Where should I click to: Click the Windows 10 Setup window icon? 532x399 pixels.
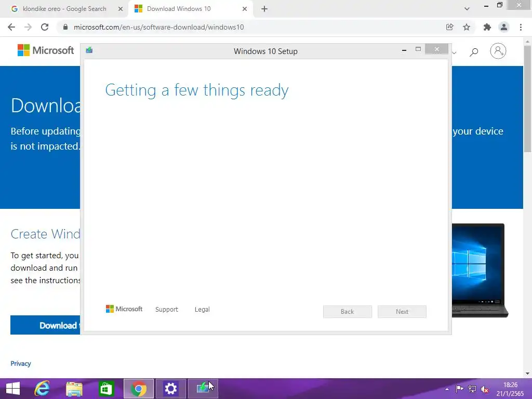(x=89, y=50)
